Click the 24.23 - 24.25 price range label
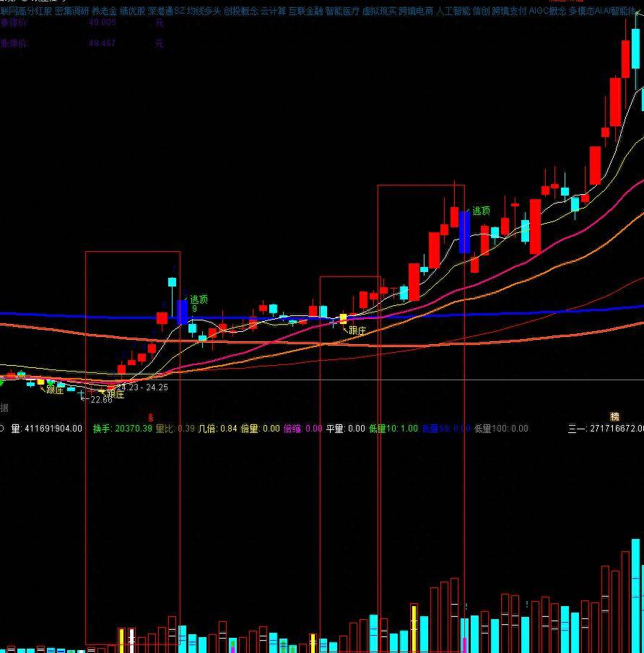 point(142,387)
